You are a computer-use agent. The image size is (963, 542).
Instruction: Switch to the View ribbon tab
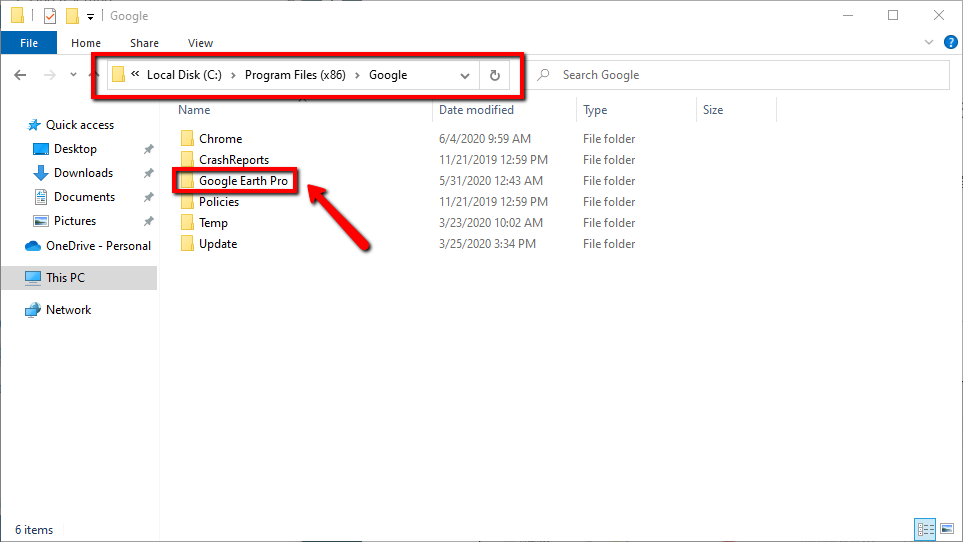pos(200,43)
